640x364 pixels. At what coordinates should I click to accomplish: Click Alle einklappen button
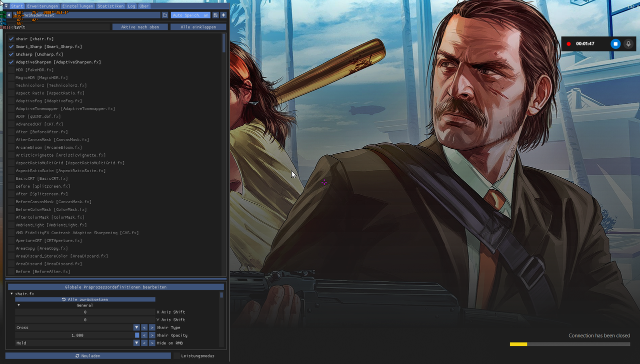(x=198, y=27)
